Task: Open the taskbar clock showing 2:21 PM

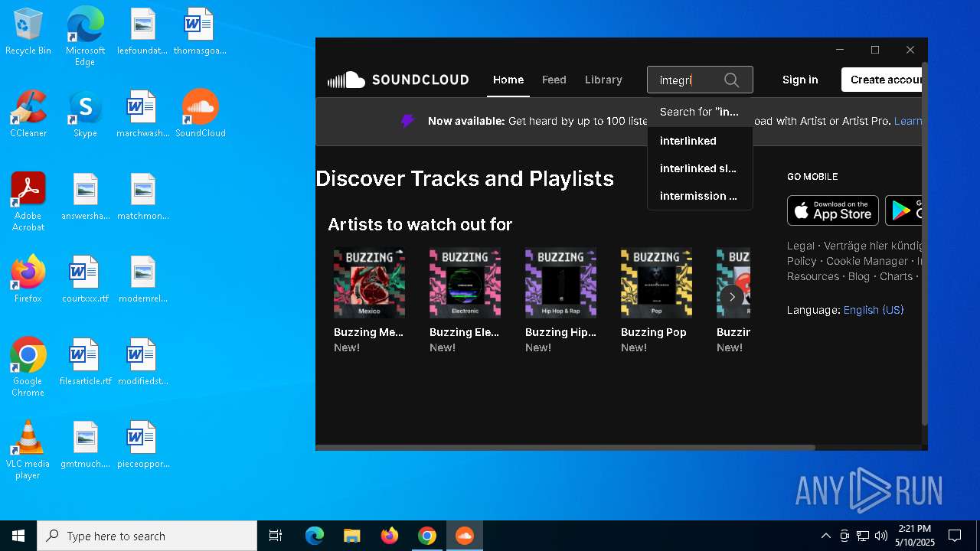Action: coord(915,536)
